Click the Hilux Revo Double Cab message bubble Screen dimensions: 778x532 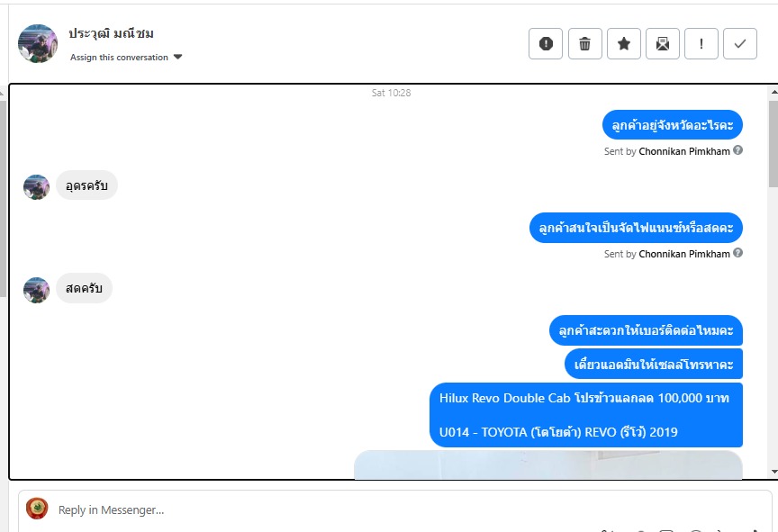coord(586,415)
